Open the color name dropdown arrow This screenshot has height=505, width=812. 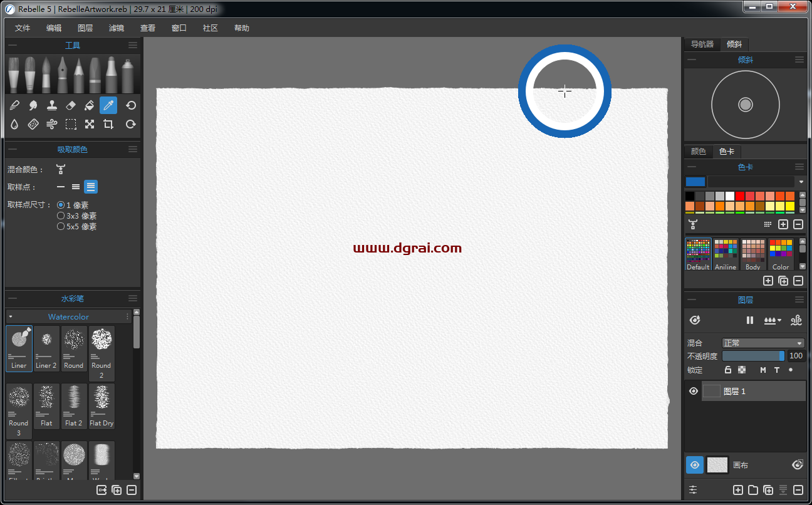[801, 182]
